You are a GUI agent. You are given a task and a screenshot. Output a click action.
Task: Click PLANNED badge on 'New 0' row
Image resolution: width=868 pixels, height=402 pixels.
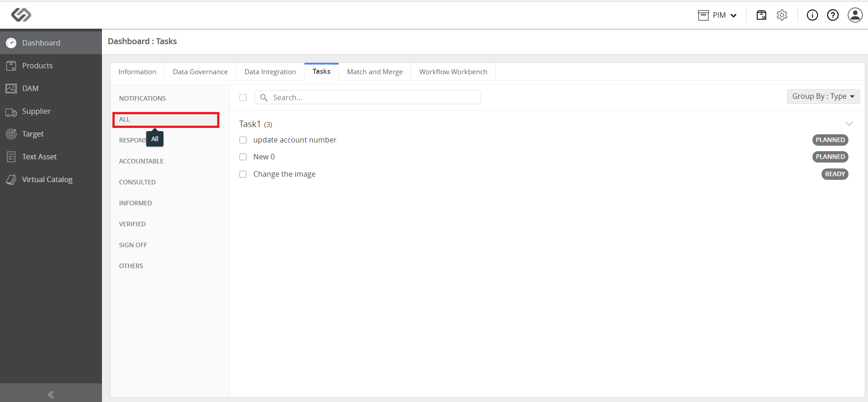[x=830, y=157]
